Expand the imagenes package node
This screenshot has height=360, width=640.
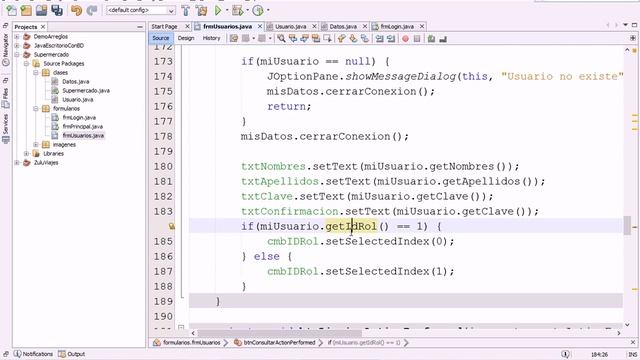[36, 144]
